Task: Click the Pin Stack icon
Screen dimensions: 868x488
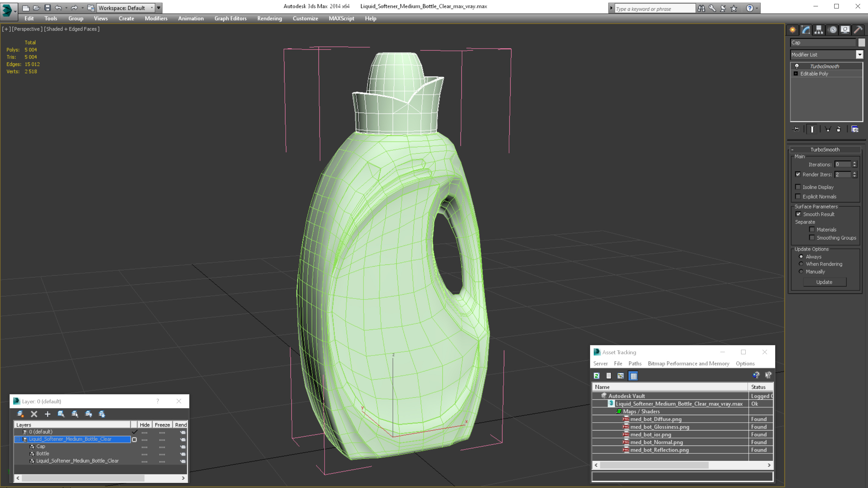Action: tap(796, 129)
